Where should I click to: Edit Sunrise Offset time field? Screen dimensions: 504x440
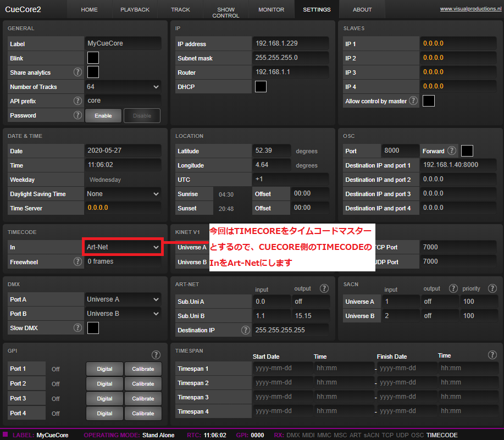coord(310,194)
